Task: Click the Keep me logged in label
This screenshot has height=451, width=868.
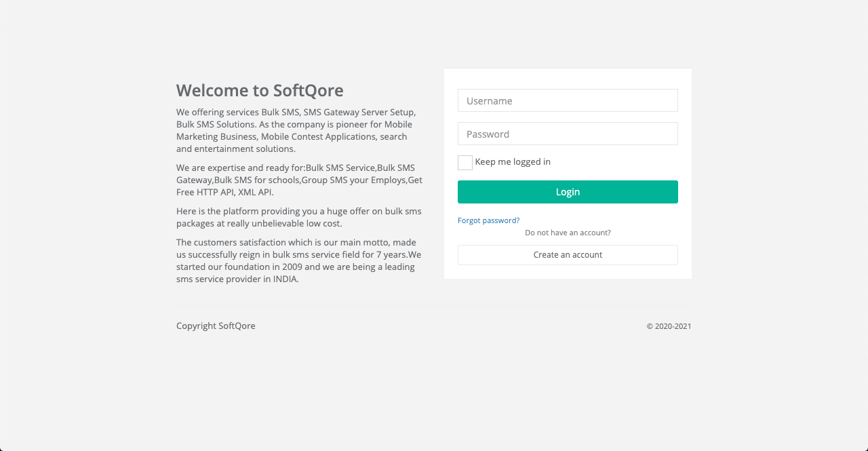Action: tap(513, 161)
